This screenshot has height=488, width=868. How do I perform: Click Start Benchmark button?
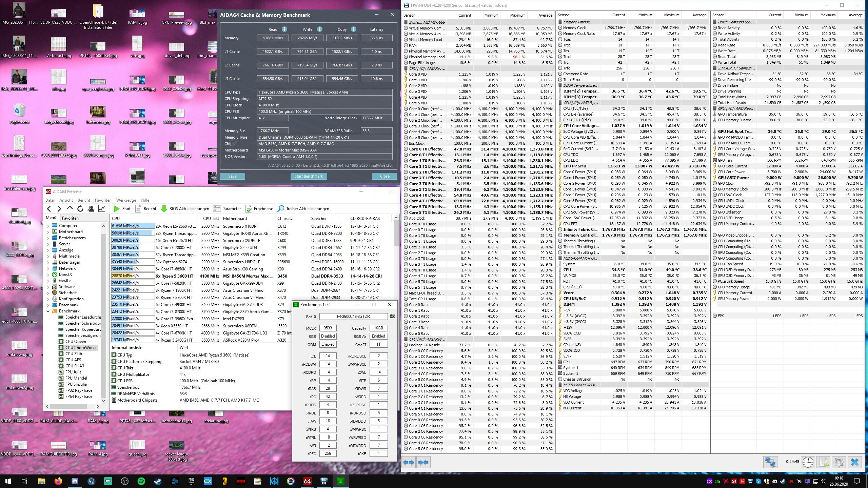[309, 176]
